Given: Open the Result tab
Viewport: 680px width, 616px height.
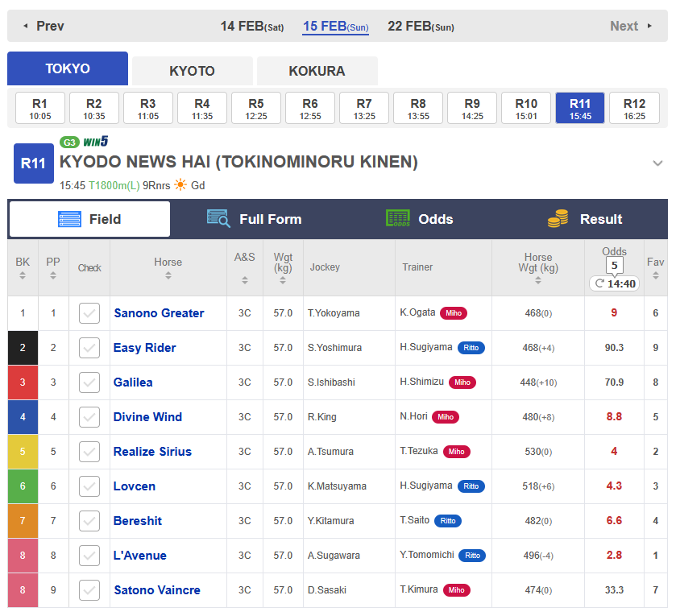Looking at the screenshot, I should (x=585, y=219).
